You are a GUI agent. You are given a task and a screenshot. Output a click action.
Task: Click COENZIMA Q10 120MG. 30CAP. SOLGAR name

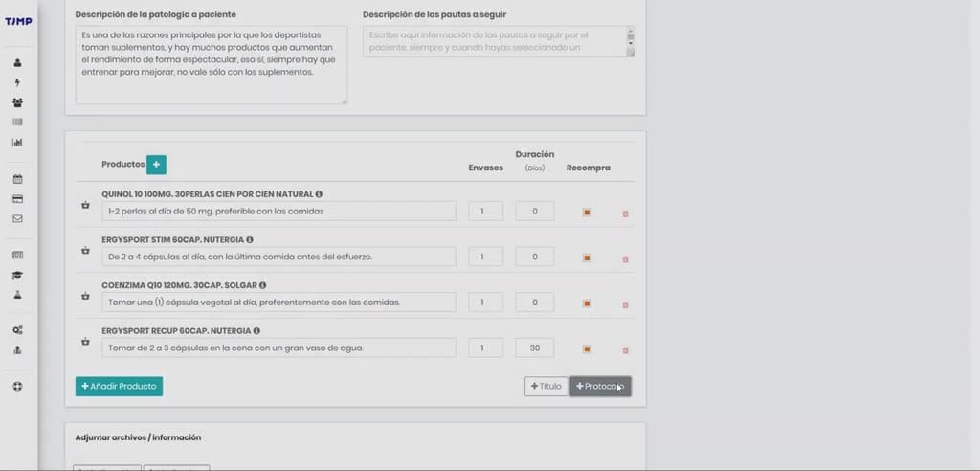[x=179, y=285]
